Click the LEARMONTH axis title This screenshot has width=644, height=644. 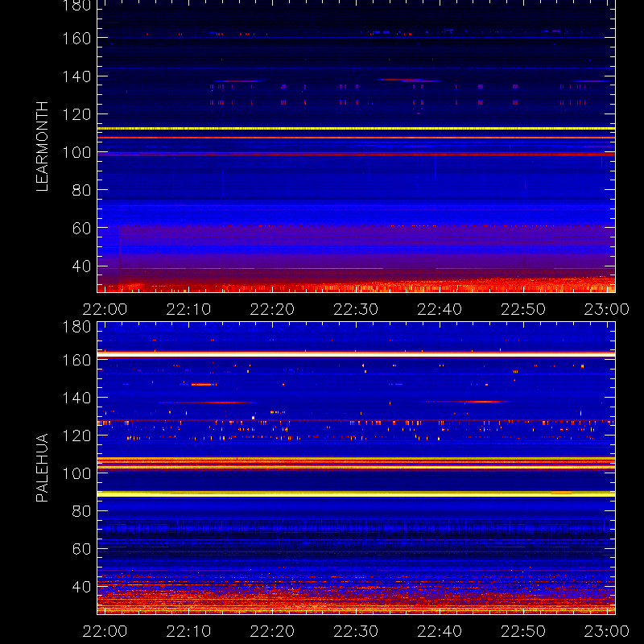(x=43, y=147)
